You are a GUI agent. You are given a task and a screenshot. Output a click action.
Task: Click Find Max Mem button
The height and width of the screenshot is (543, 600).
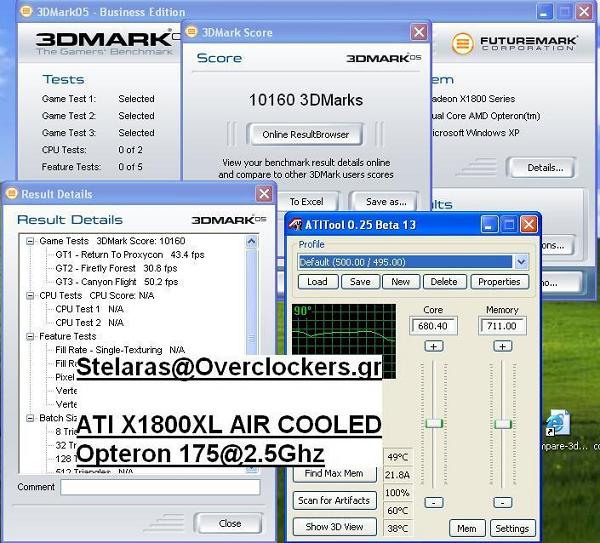tap(334, 474)
